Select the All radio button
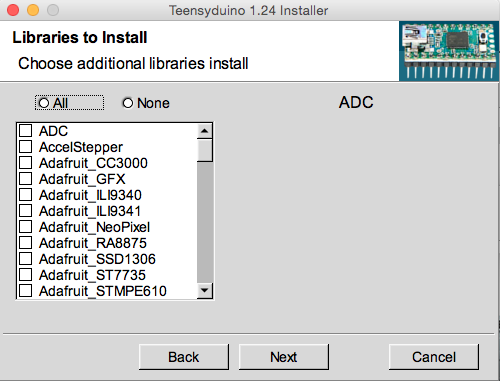Viewport: 500px width, 381px height. 44,103
